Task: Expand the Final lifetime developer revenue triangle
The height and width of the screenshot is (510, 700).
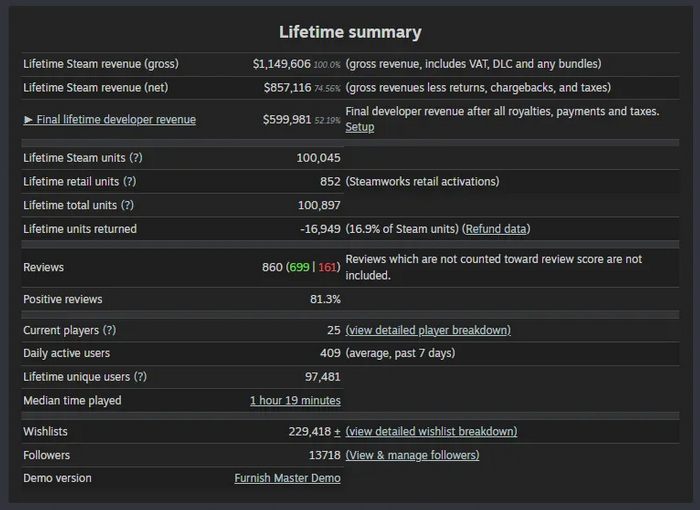Action: (x=28, y=120)
